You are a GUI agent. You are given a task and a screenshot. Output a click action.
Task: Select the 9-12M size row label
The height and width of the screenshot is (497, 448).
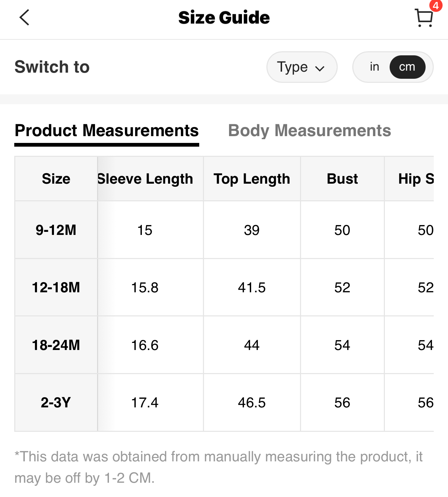point(56,230)
